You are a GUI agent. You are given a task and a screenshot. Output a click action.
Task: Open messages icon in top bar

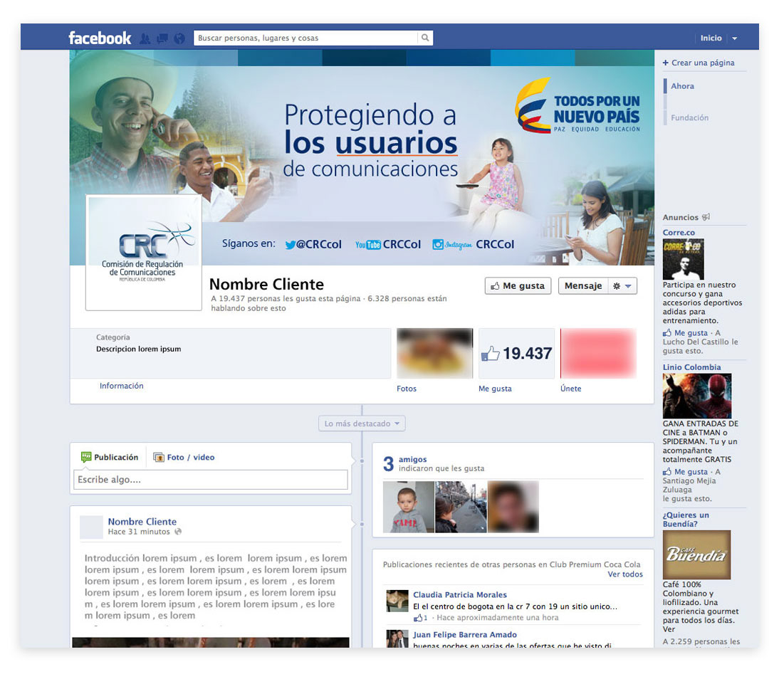162,38
